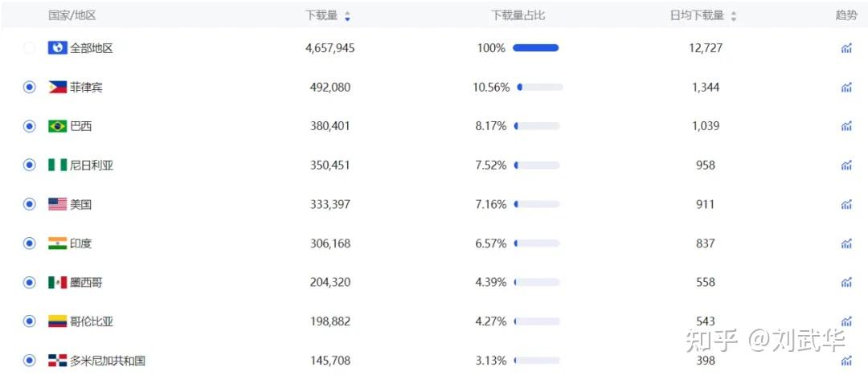Image resolution: width=868 pixels, height=376 pixels.
Task: Open the trend chart for 印度
Action: pos(846,243)
